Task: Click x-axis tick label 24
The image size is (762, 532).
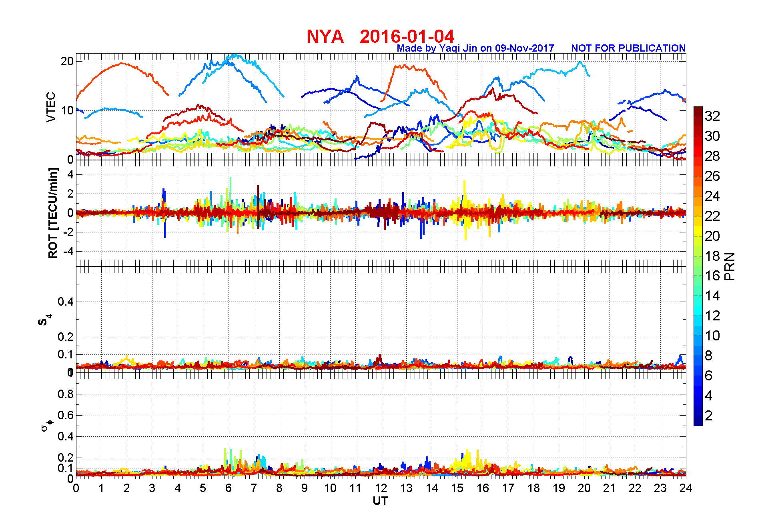Action: [x=686, y=488]
